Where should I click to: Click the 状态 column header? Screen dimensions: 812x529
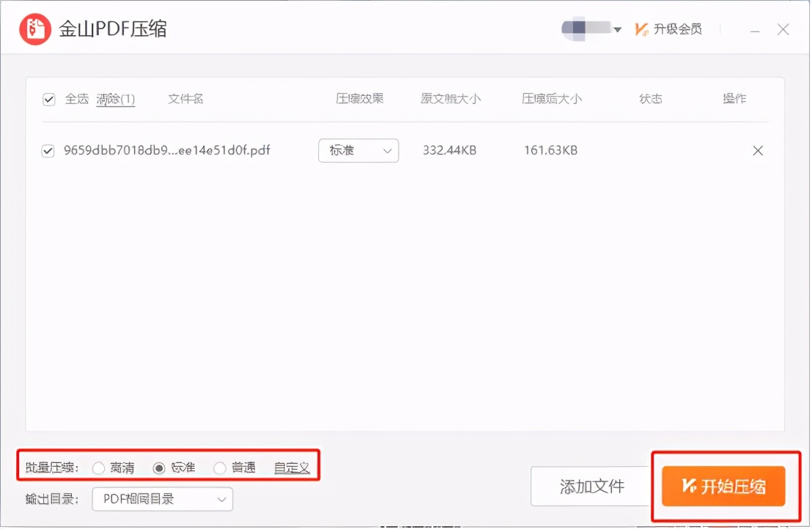pos(651,98)
